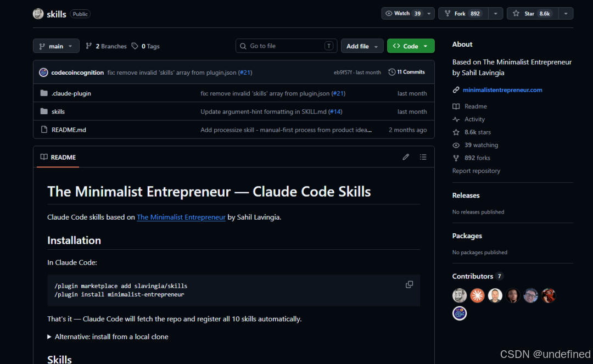
Task: Click the folder icon beside skills
Action: click(x=44, y=111)
